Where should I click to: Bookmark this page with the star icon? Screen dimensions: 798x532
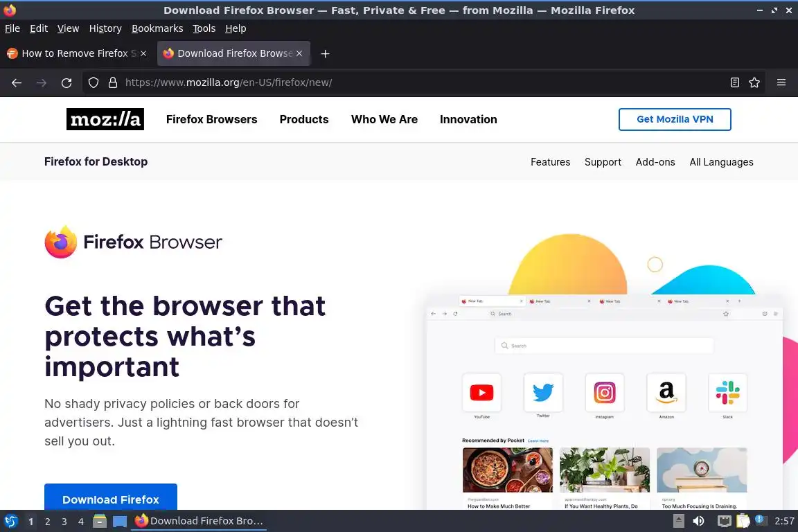click(754, 82)
